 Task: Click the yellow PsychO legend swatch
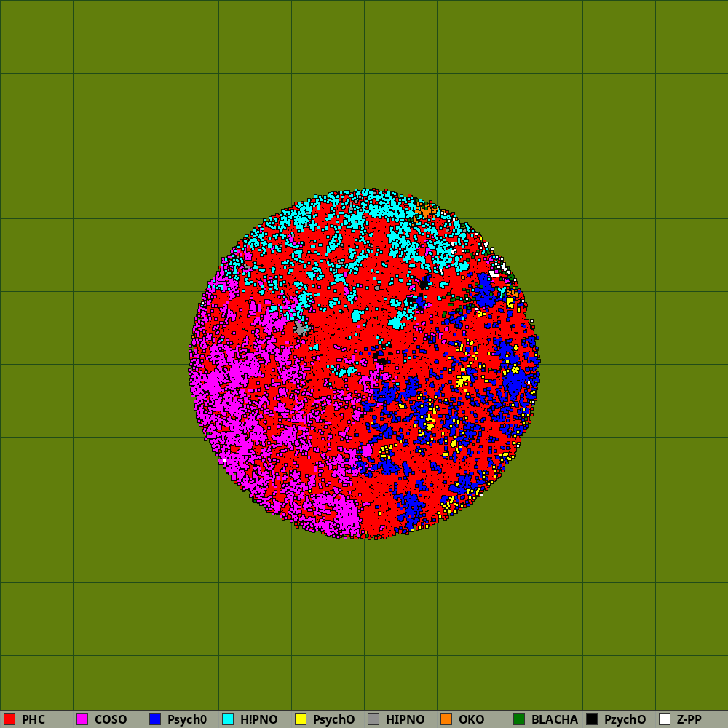click(x=301, y=719)
